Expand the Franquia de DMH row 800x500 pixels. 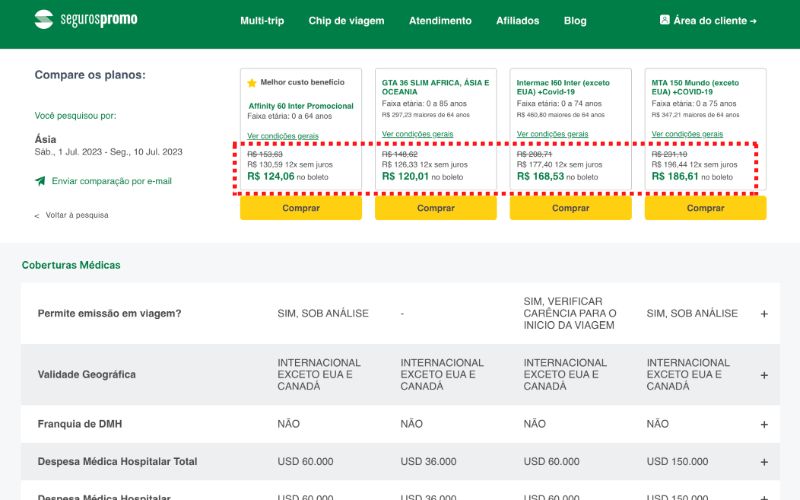coord(764,424)
